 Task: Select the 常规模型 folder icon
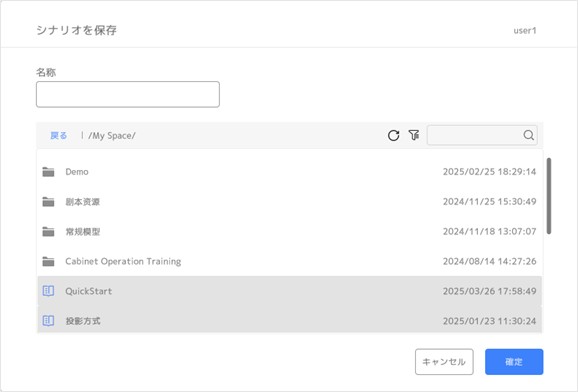click(x=48, y=232)
